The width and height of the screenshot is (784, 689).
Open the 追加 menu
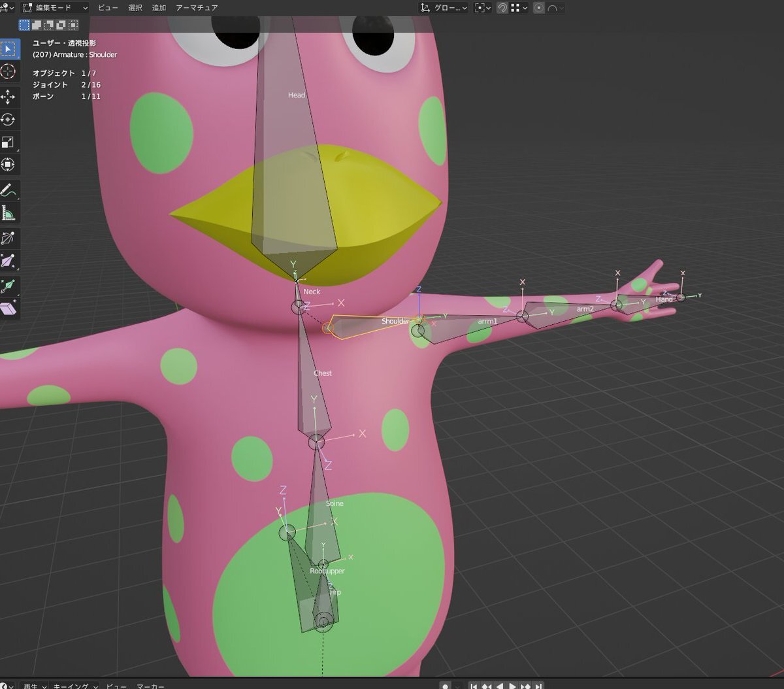click(x=159, y=8)
